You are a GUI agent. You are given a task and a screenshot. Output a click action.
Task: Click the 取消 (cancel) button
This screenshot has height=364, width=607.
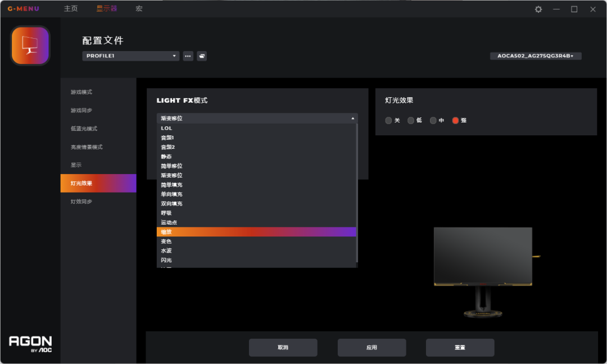point(283,347)
